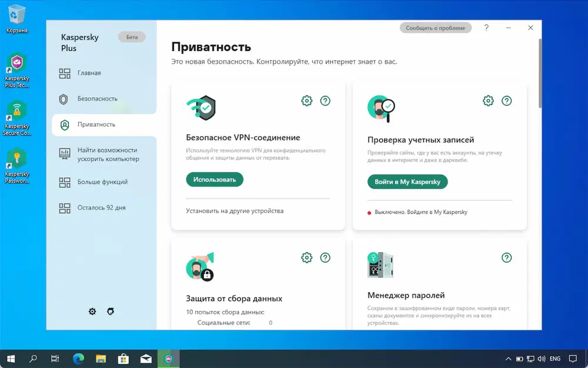
Task: Click Сообщить о проблеме button
Action: [435, 28]
